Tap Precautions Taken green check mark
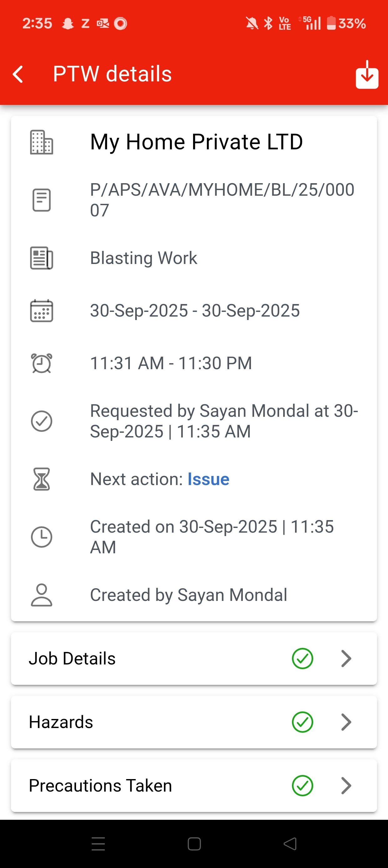Screen dimensions: 388x868 pos(302,785)
